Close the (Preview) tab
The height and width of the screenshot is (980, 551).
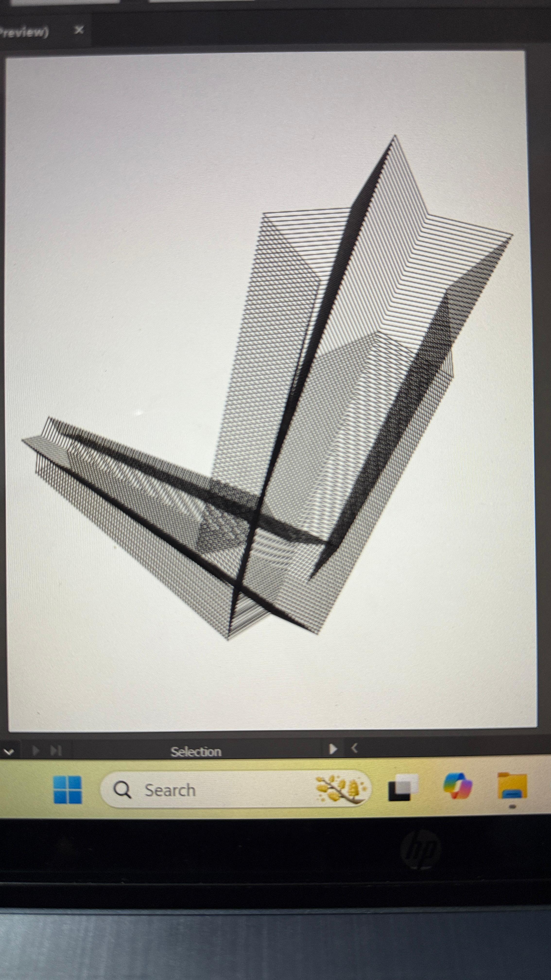point(79,29)
